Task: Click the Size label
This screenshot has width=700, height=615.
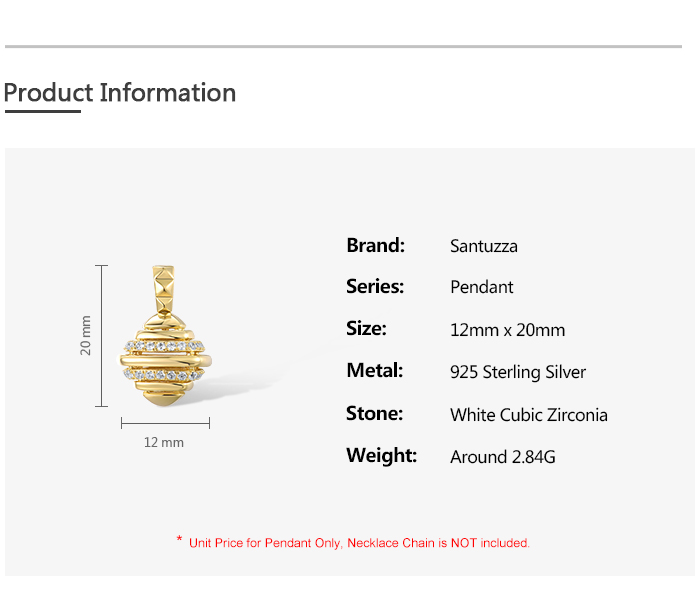Action: (366, 329)
